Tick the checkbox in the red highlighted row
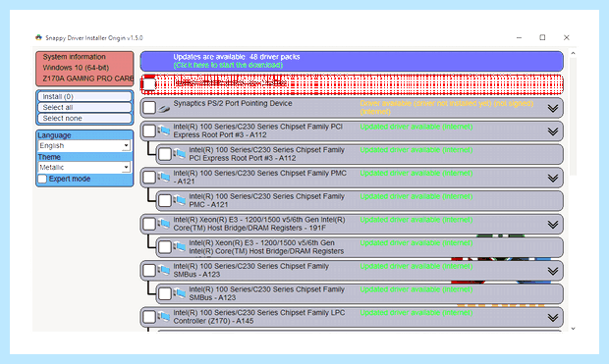609x364 pixels. click(149, 84)
